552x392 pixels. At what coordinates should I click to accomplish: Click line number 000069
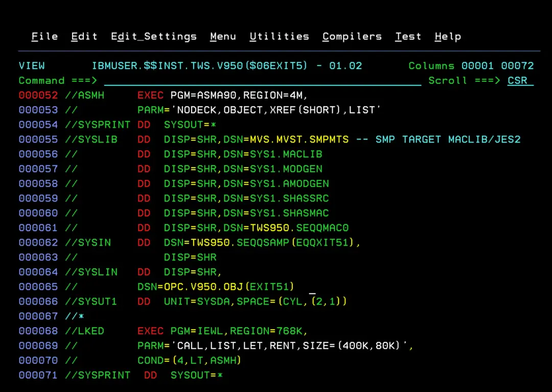coord(38,346)
